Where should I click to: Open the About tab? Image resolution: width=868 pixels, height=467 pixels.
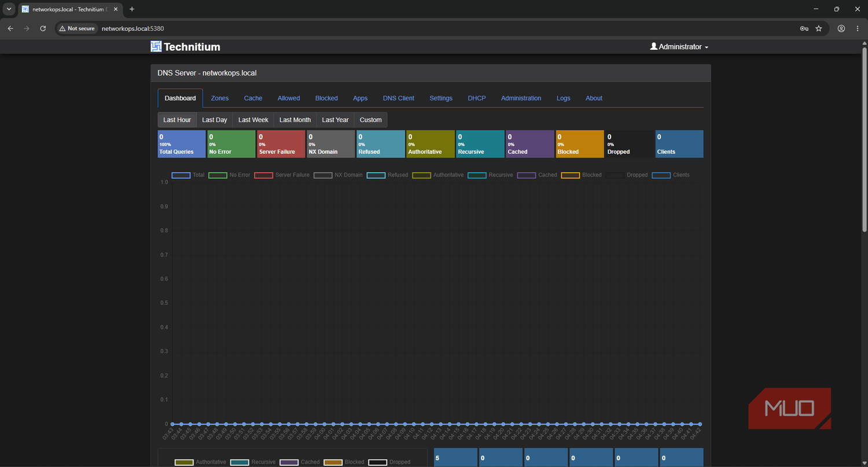pos(594,98)
